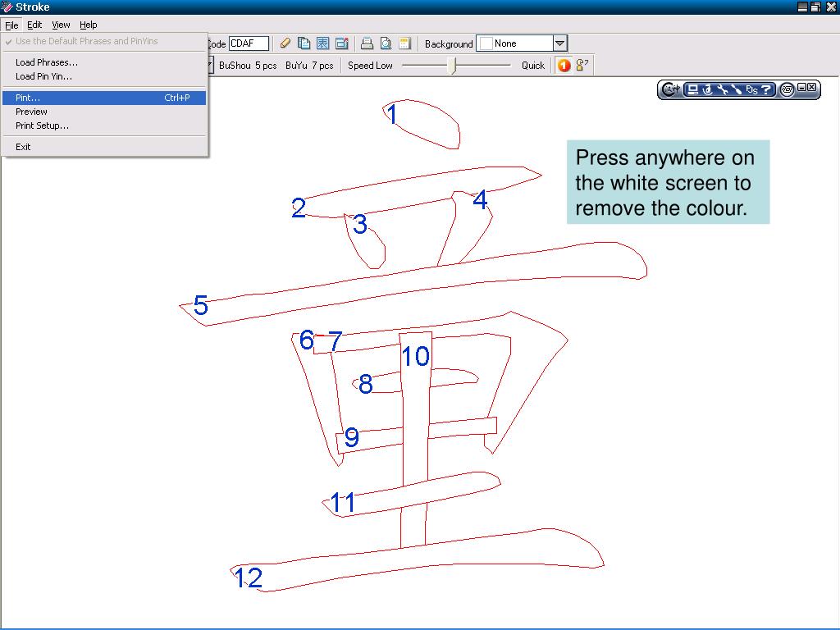Click the help person icon beside the orange 1
Image resolution: width=840 pixels, height=630 pixels.
[x=582, y=66]
